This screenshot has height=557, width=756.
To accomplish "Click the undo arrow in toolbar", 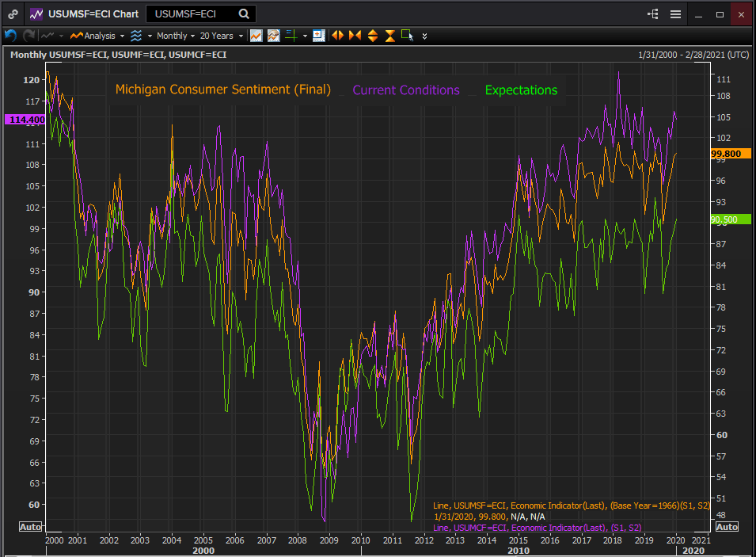I will [x=10, y=36].
